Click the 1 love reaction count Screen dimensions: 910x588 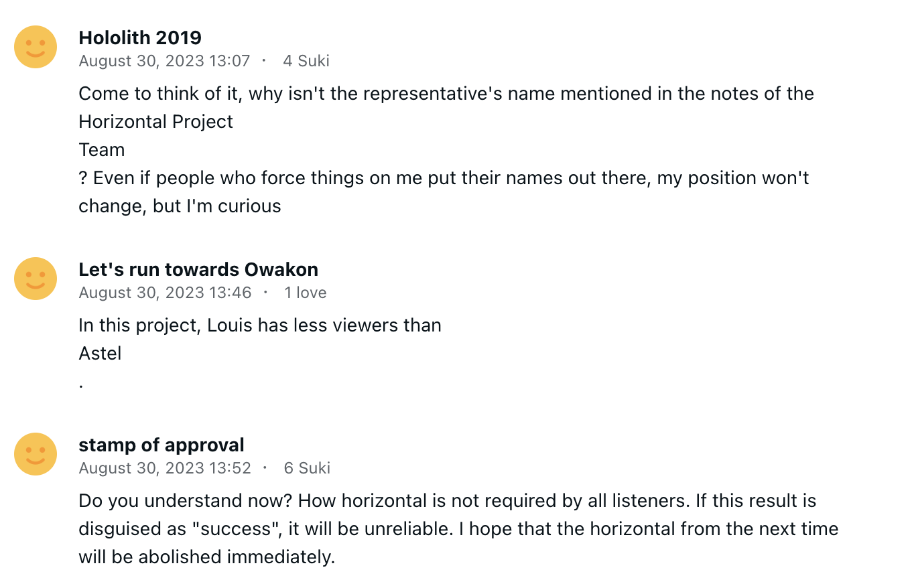click(x=305, y=293)
